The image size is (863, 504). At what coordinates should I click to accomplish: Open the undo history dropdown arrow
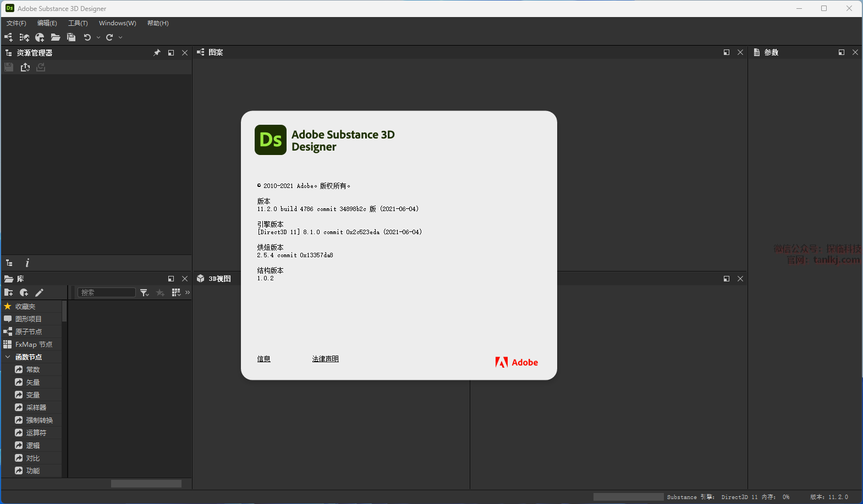tap(98, 37)
